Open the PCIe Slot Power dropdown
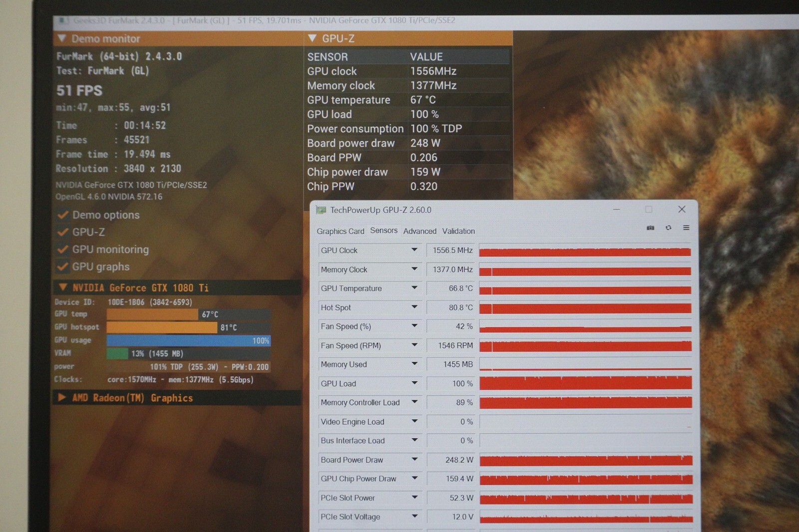 coord(414,497)
